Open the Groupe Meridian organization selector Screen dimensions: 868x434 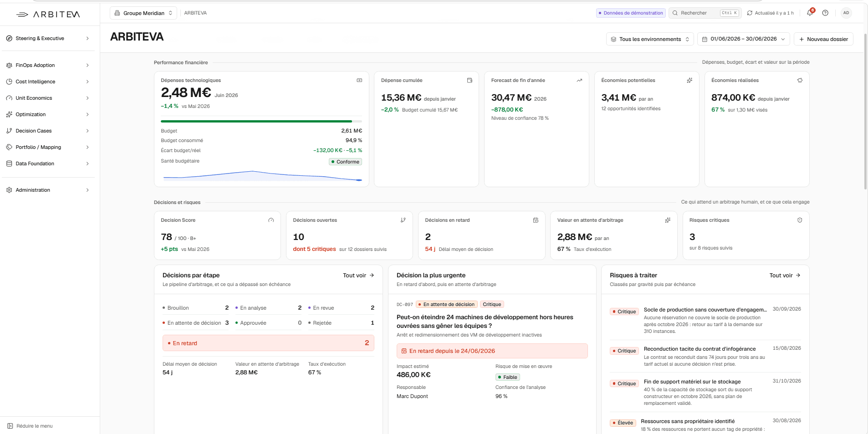coord(143,13)
